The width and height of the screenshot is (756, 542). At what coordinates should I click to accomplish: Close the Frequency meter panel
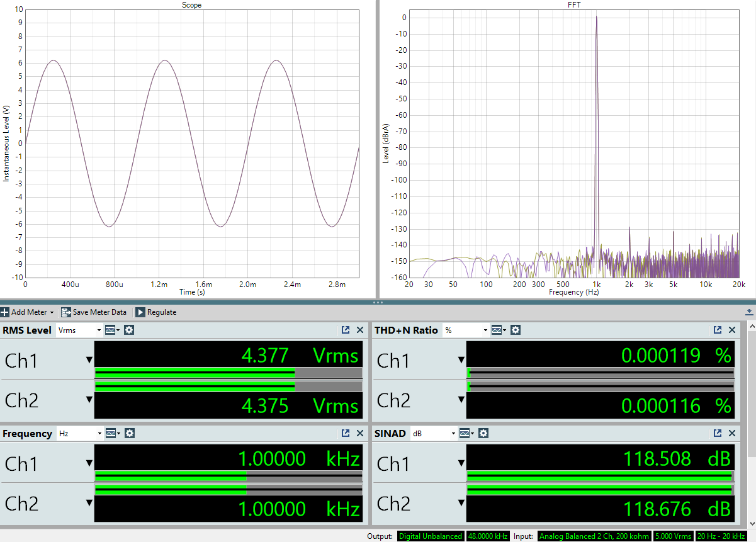pos(360,433)
